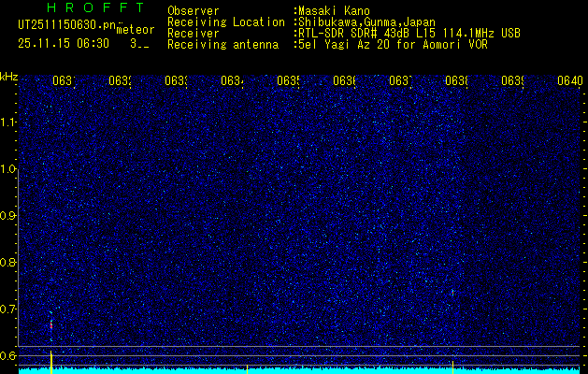The height and width of the screenshot is (374, 588).
Task: Click the cyan signal level bar at bottom
Action: 299,371
